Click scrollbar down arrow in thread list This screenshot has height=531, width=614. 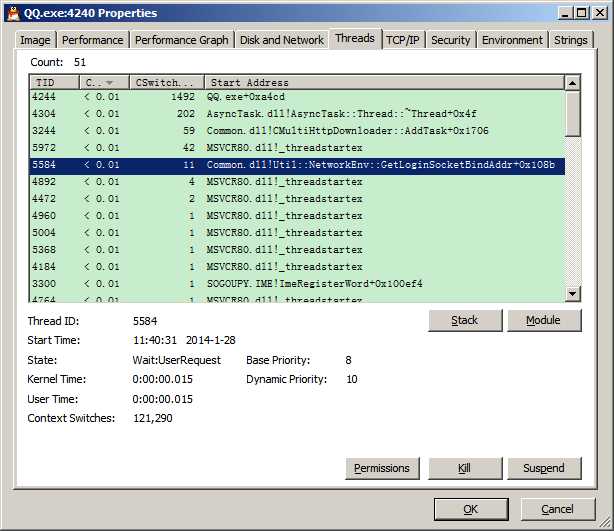[x=572, y=293]
